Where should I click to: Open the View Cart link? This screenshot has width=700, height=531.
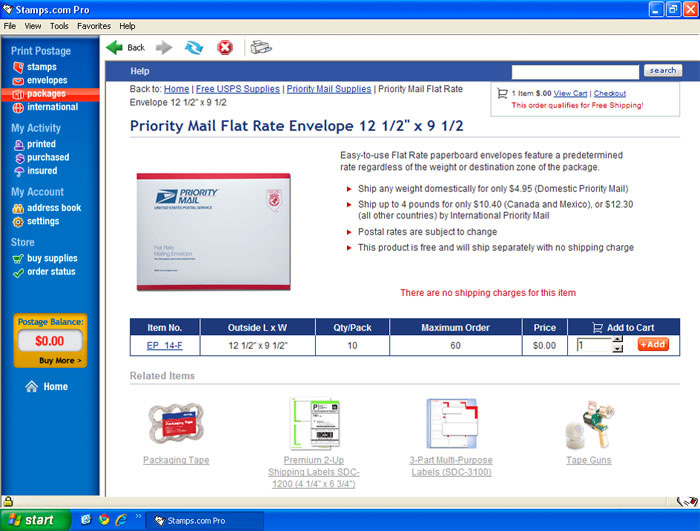pos(571,93)
